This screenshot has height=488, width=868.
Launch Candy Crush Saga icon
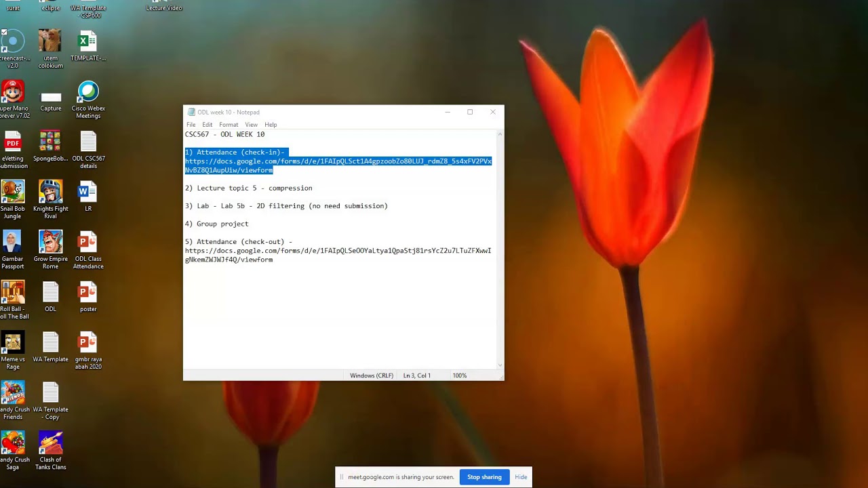(x=13, y=451)
